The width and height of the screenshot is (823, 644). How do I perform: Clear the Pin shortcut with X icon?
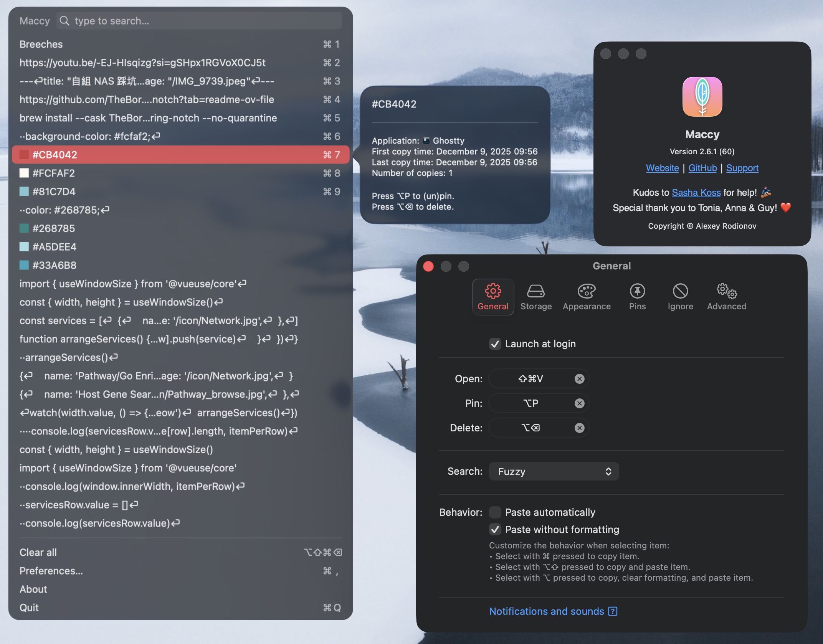[579, 403]
